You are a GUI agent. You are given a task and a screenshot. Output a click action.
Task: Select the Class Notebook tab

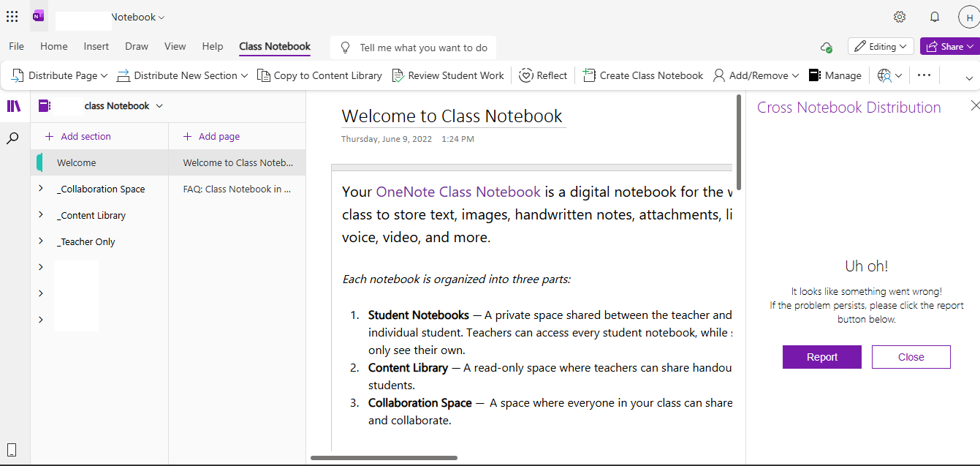pyautogui.click(x=275, y=46)
